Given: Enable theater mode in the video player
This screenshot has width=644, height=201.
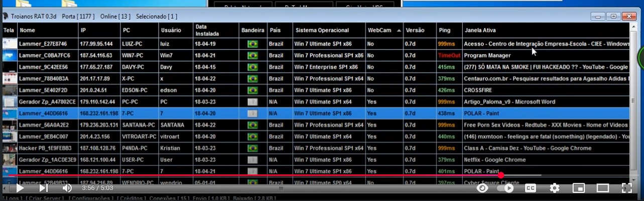Looking at the screenshot, I should [602, 188].
